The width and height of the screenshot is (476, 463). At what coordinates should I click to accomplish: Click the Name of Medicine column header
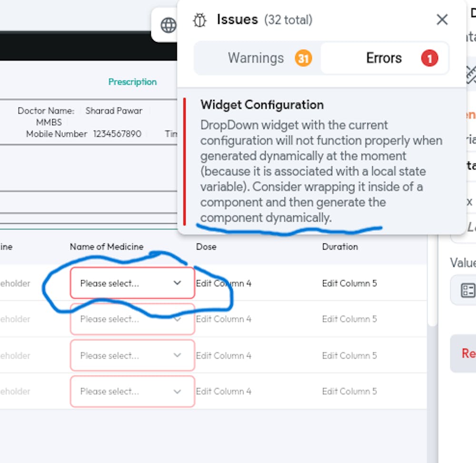(106, 247)
